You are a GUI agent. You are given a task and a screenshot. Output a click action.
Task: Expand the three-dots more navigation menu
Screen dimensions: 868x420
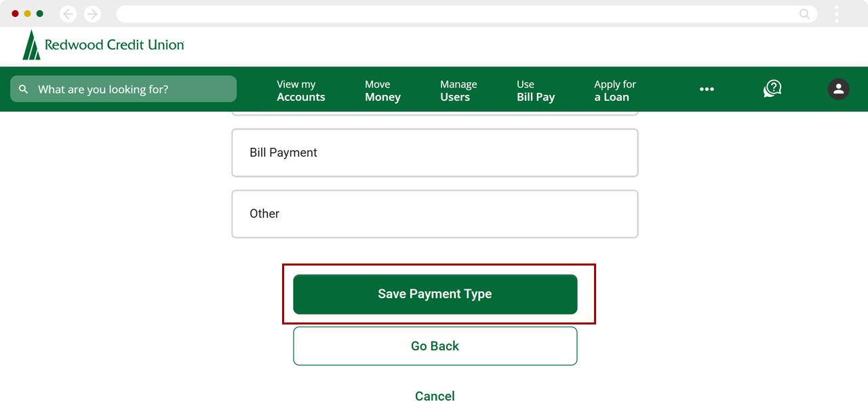(707, 89)
